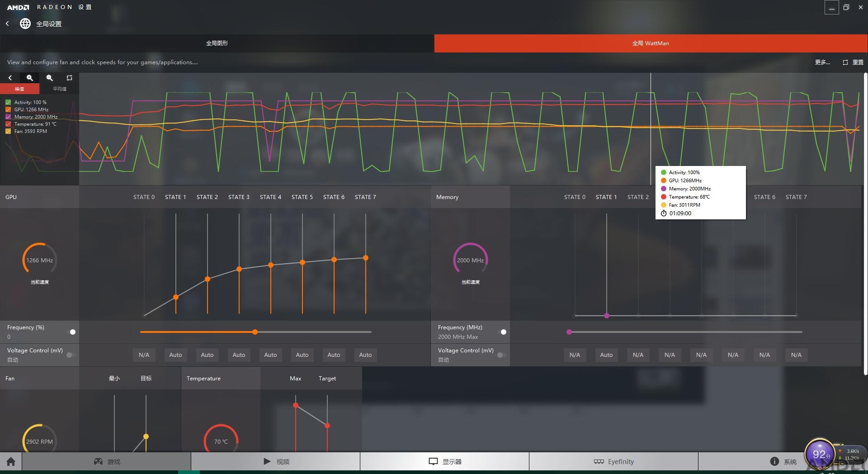The width and height of the screenshot is (868, 474).
Task: Click Memory State 7 voltage N/A button
Action: [x=796, y=355]
